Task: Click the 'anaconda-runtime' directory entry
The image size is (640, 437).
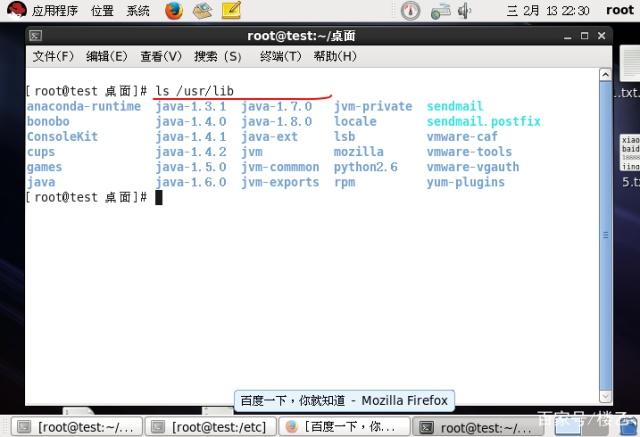Action: click(x=84, y=106)
